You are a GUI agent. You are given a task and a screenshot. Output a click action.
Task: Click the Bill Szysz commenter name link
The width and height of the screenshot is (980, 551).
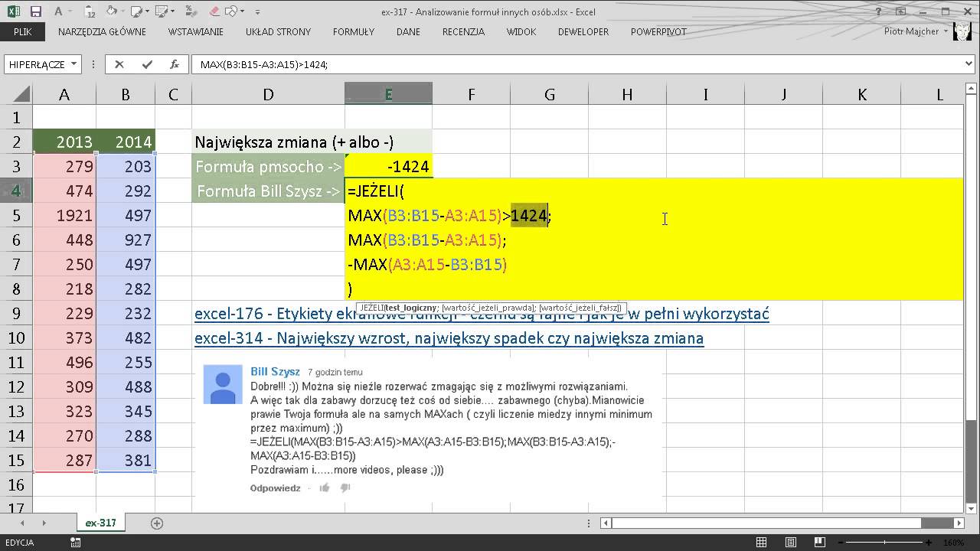point(275,371)
